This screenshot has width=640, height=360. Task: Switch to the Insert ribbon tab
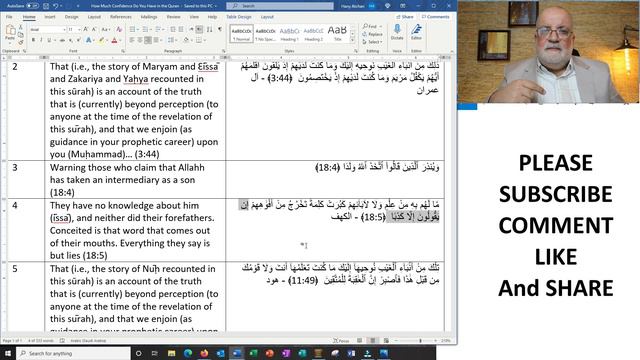50,17
